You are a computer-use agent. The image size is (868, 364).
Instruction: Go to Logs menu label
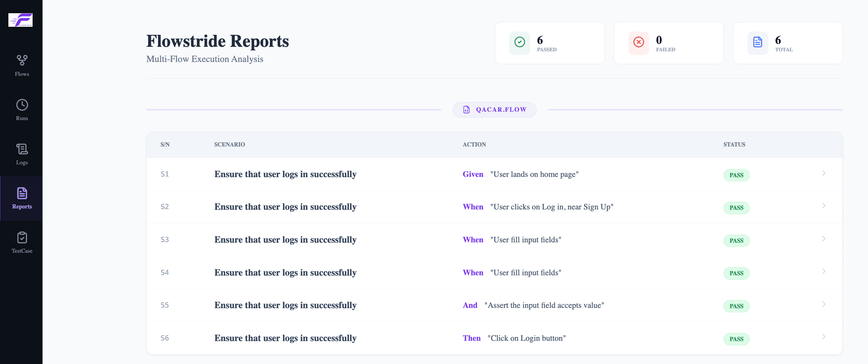22,162
